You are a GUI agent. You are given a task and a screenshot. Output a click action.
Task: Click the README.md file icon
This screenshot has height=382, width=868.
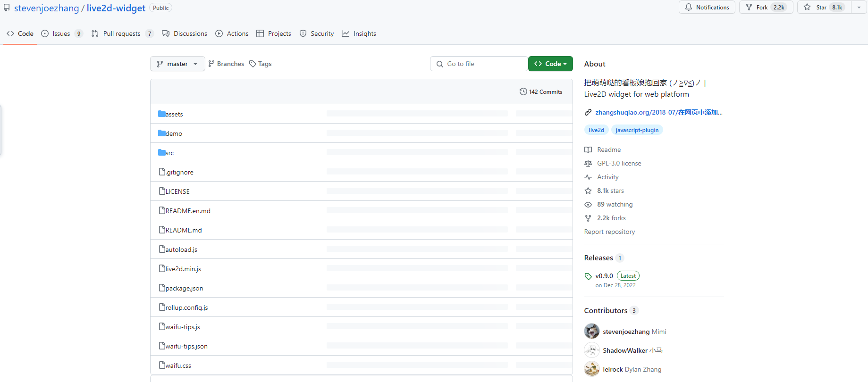(x=162, y=230)
